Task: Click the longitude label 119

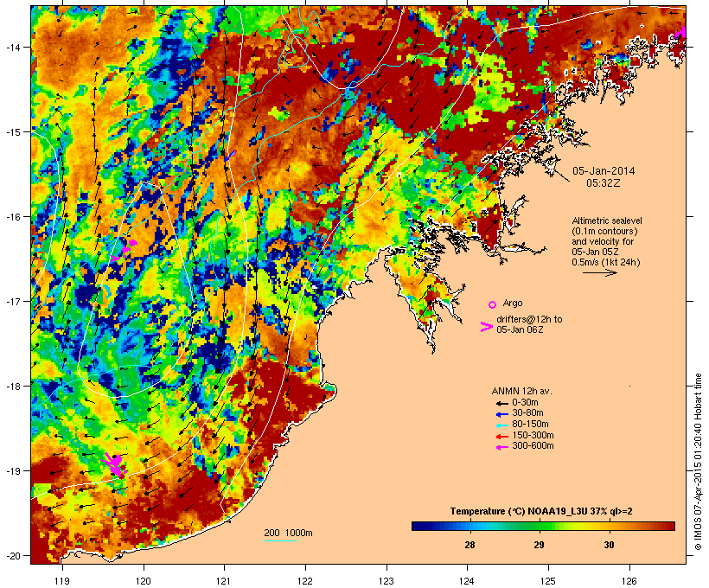Action: pyautogui.click(x=62, y=581)
